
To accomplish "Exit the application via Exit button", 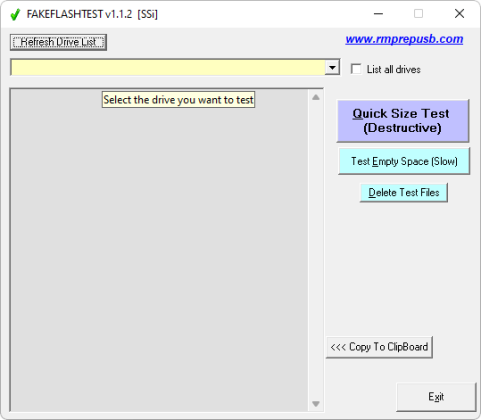I will point(436,397).
